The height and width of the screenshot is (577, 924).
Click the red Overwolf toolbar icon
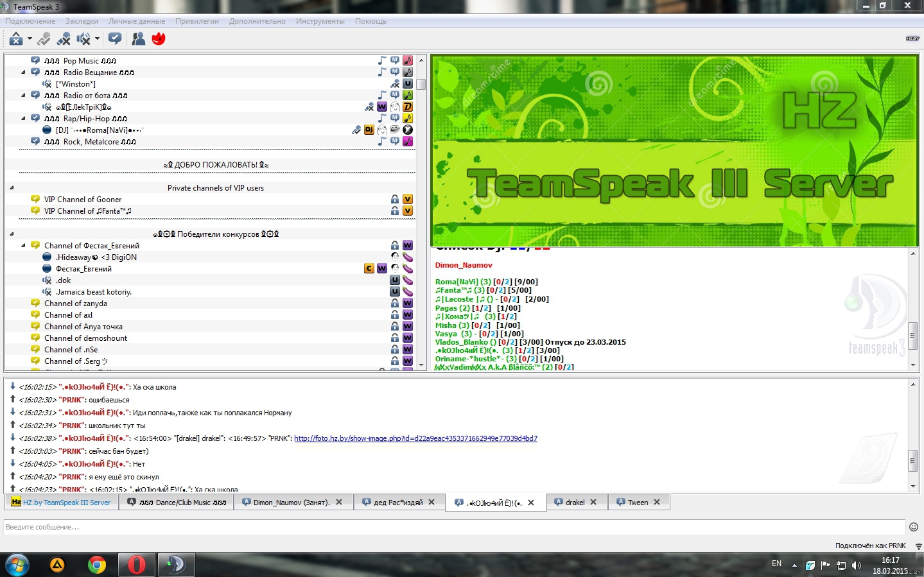159,39
